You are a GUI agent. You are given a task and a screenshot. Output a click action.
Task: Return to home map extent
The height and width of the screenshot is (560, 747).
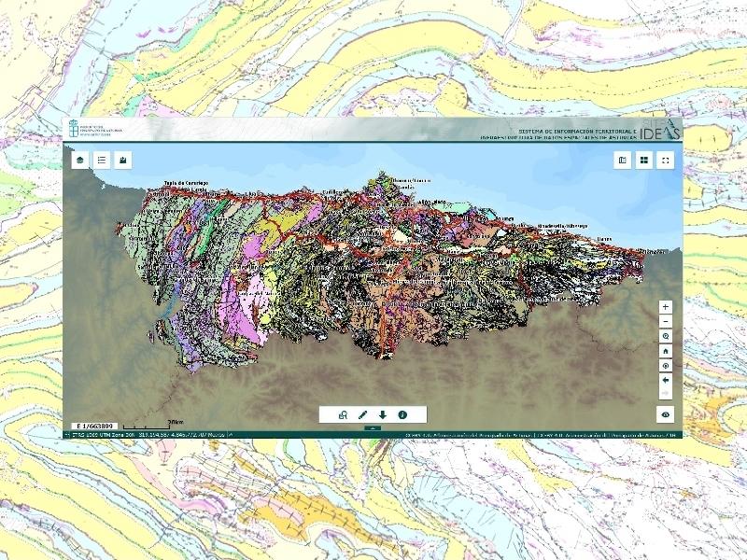coord(666,351)
